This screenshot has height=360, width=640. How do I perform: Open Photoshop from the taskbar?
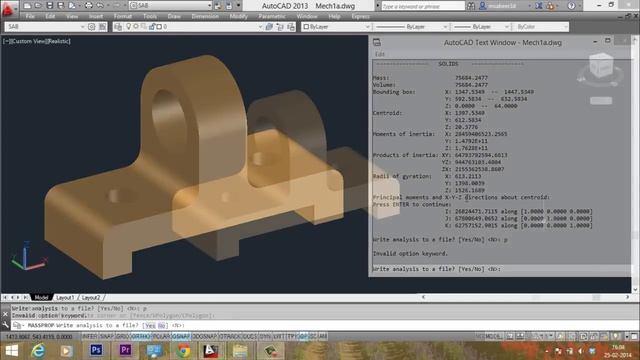point(96,350)
